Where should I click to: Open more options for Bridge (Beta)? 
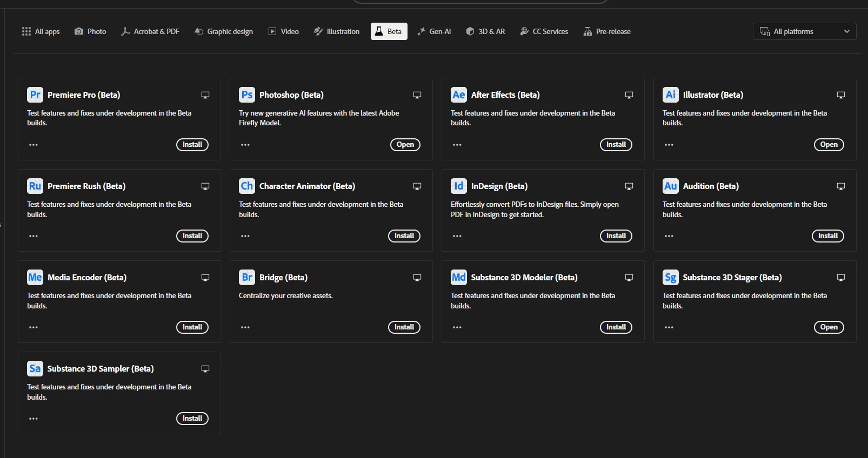(x=245, y=327)
